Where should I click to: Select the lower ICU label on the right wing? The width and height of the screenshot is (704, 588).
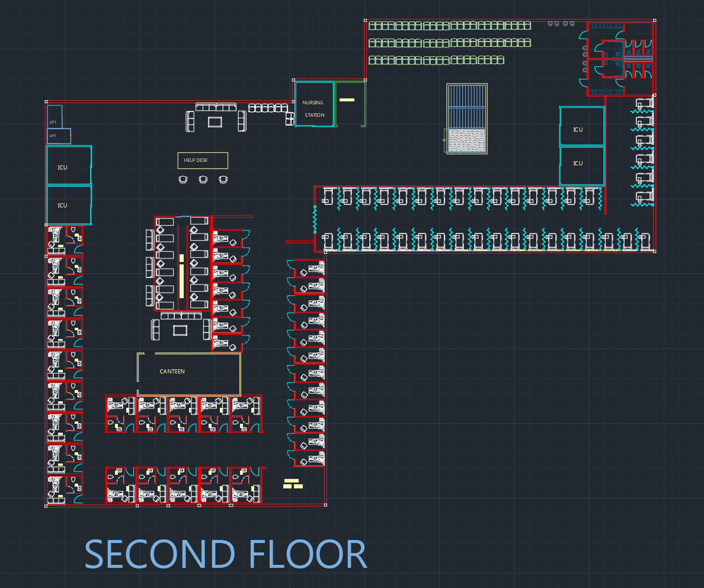[x=578, y=162]
